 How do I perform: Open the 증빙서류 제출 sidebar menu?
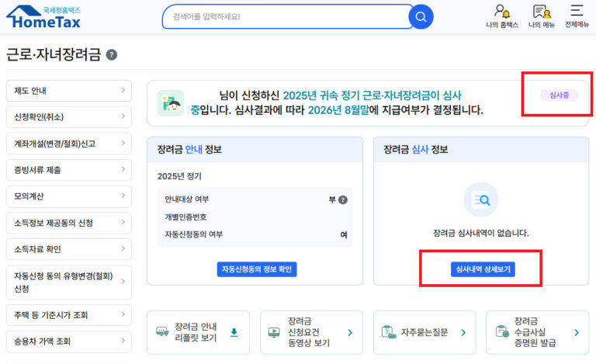click(69, 170)
